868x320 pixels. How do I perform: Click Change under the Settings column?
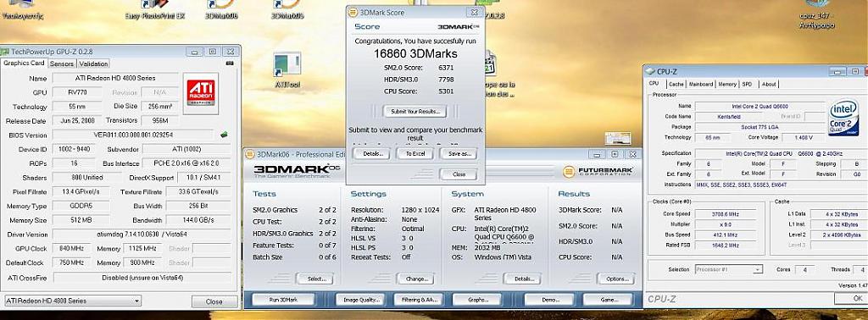click(416, 279)
